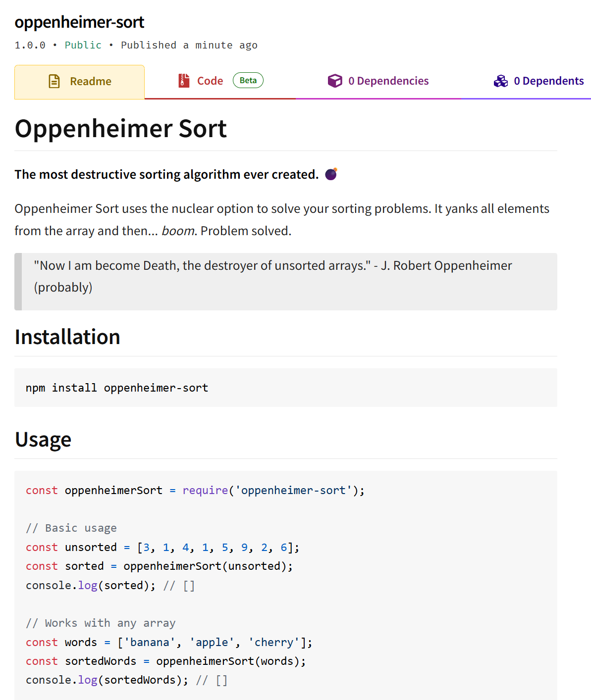
Task: Click the stacked cubes icon for Dependents
Action: (x=501, y=81)
